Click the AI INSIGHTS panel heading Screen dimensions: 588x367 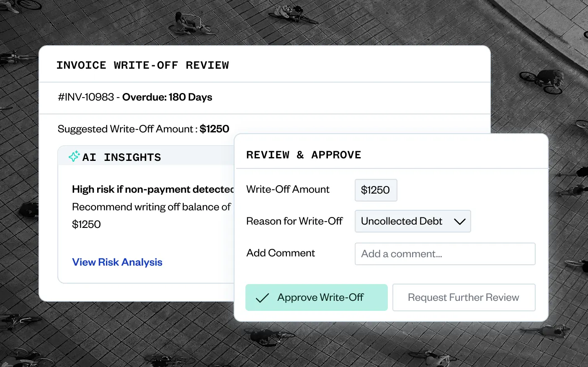[121, 158]
